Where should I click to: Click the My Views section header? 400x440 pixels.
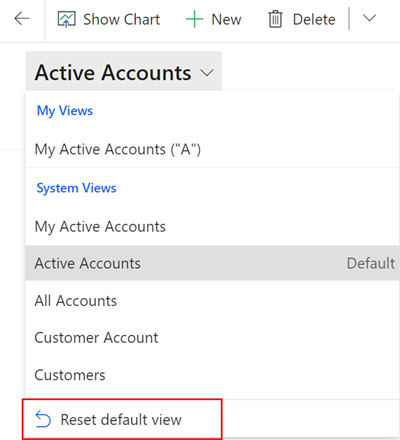tap(65, 111)
